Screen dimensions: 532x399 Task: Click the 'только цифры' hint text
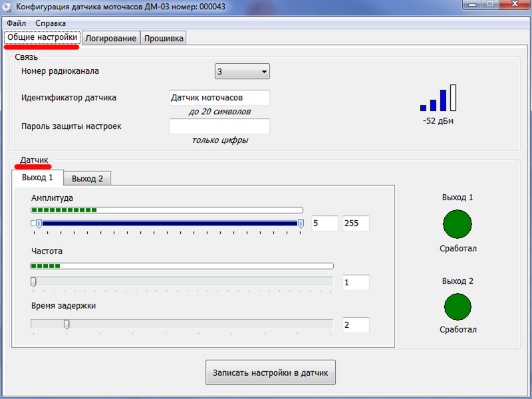[x=220, y=140]
